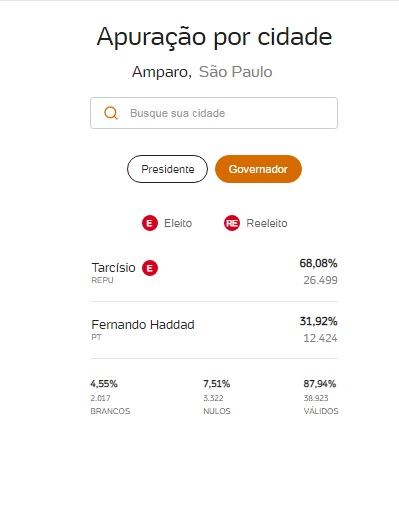Click the red E badge next to Tarcísio
This screenshot has height=506, width=399.
[x=150, y=268]
